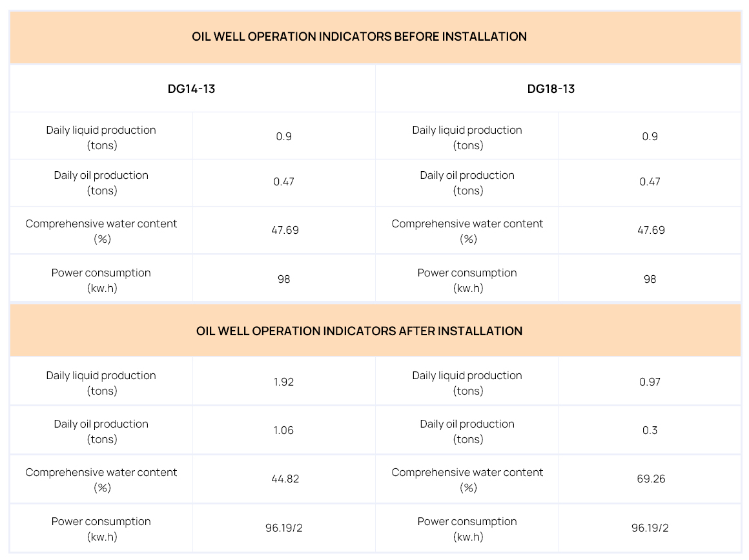This screenshot has width=749, height=560.
Task: Select the 0.97 daily liquid production cell
Action: coord(650,382)
